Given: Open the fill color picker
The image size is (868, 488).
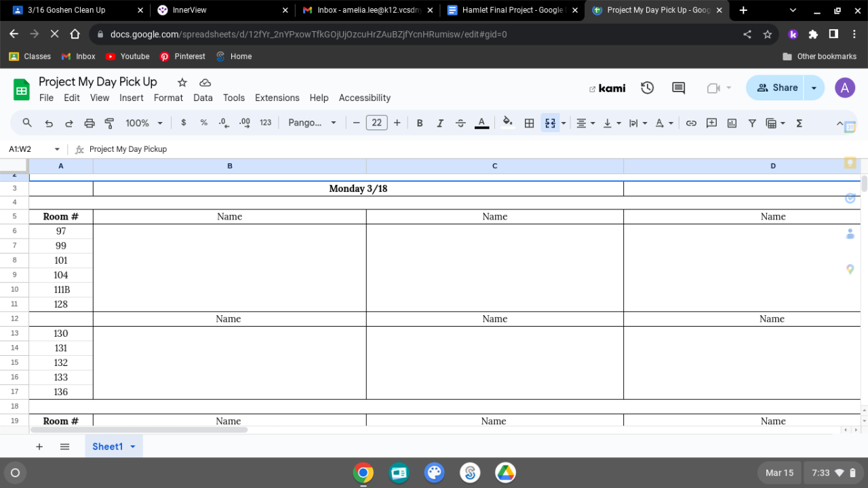Looking at the screenshot, I should click(507, 123).
